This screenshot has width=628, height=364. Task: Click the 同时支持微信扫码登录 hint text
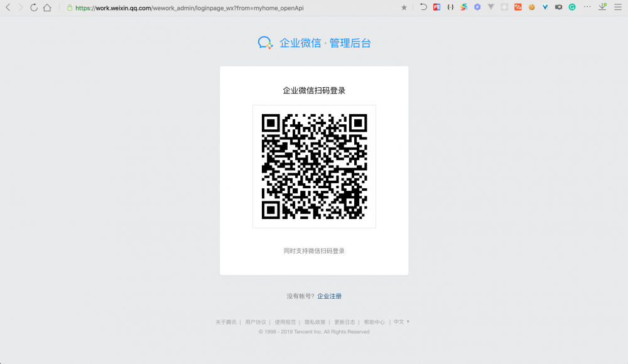[x=314, y=250]
